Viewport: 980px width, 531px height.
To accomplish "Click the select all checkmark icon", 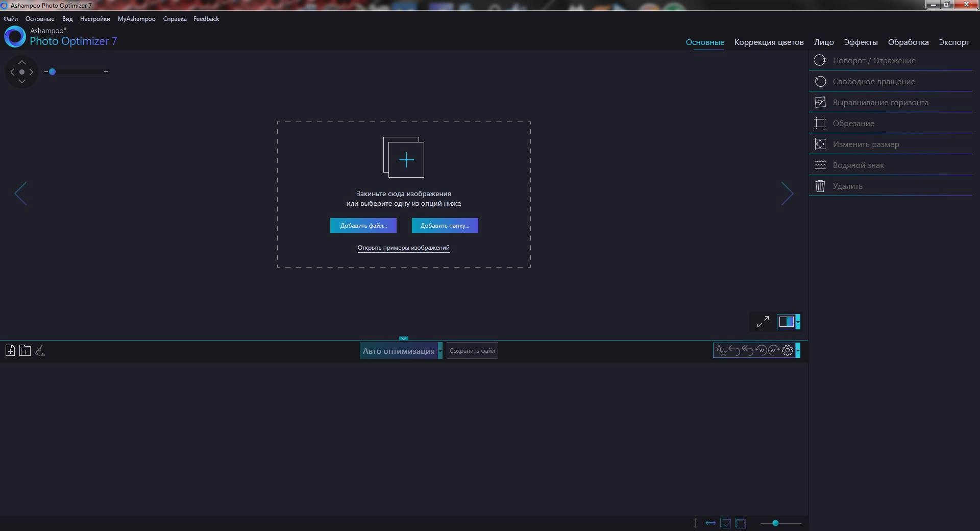I will coord(726,523).
